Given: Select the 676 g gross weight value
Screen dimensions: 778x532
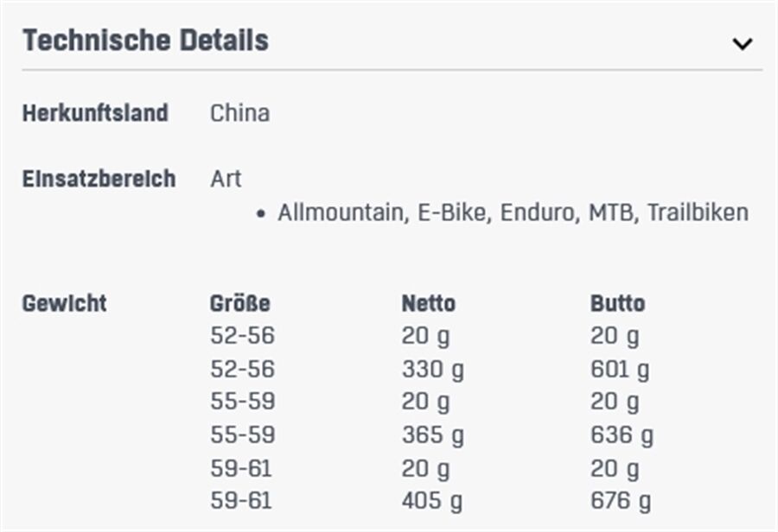Looking at the screenshot, I should (621, 501).
